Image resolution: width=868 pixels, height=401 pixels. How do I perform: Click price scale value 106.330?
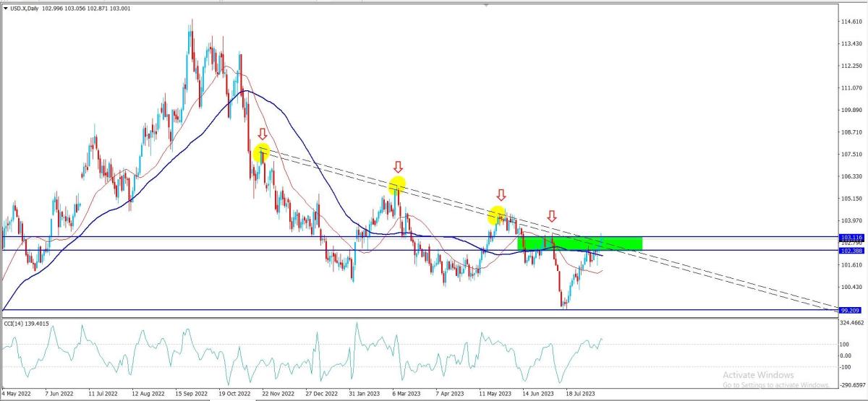(x=851, y=176)
